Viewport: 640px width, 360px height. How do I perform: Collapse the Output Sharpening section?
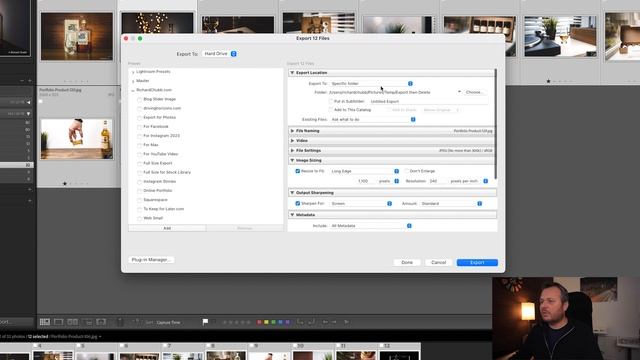click(292, 192)
